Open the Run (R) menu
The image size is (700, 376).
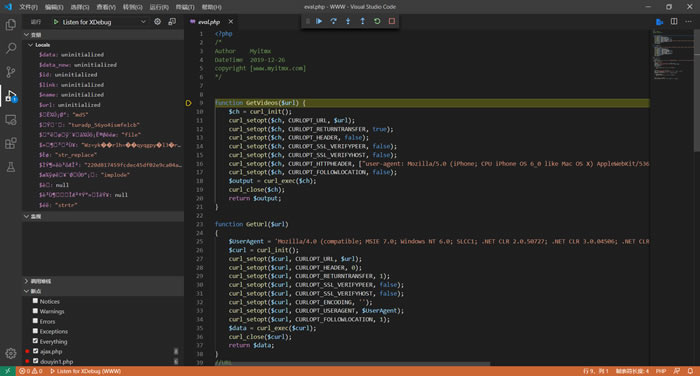pos(159,7)
